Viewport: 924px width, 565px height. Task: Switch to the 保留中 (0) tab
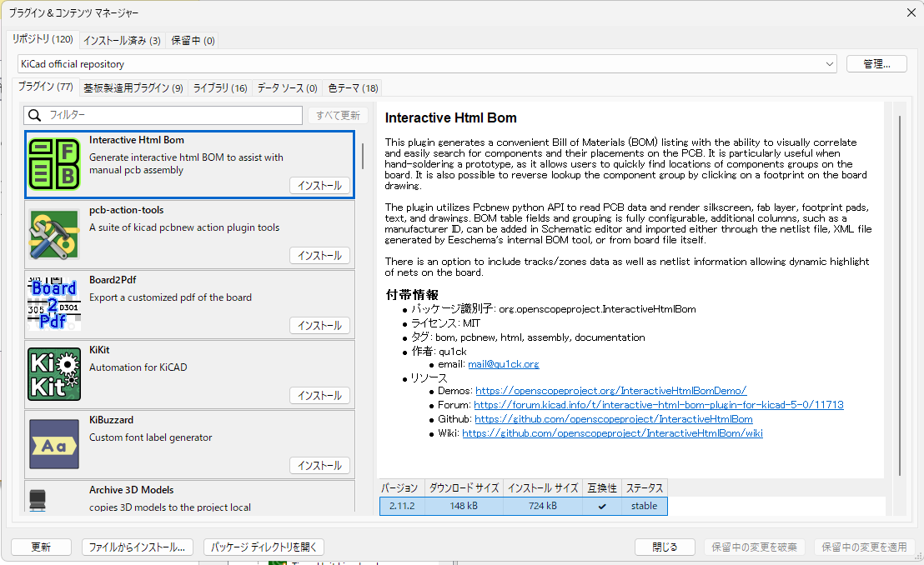tap(193, 40)
